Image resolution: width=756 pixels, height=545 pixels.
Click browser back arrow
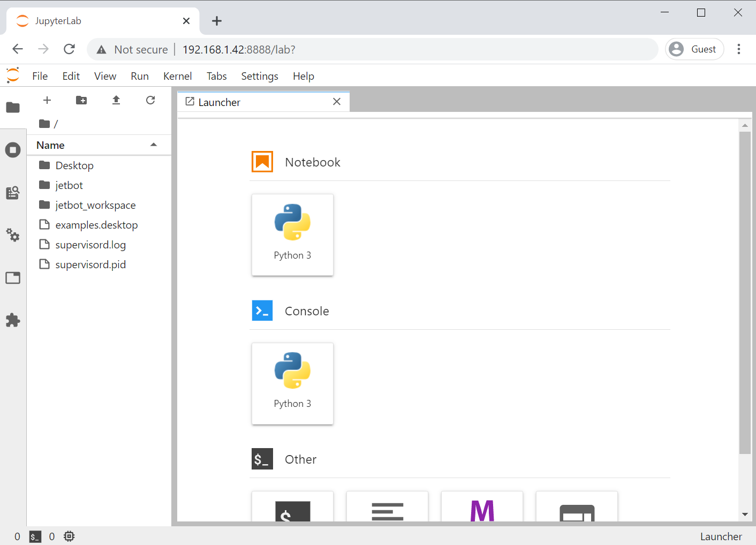[x=18, y=49]
